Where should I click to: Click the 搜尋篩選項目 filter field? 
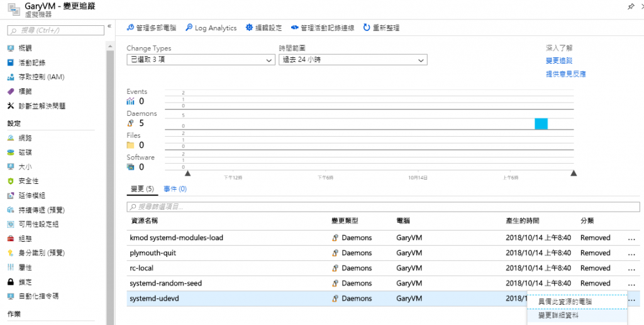[383, 207]
